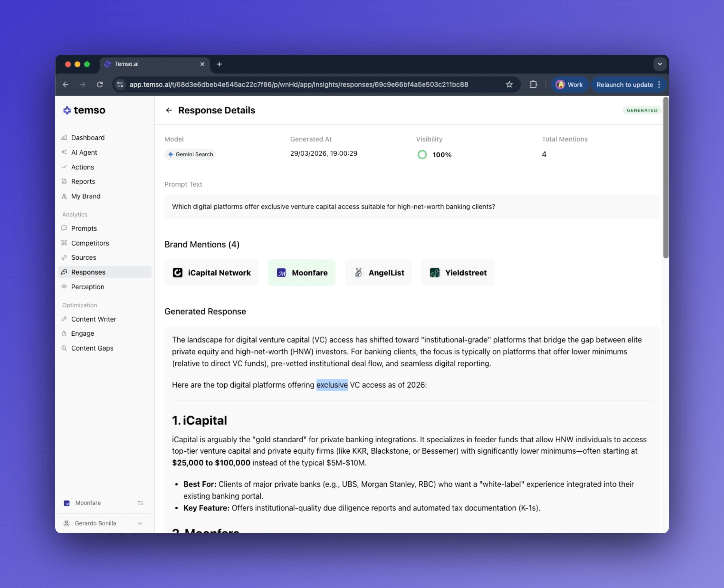Open a new tab with plus icon
The image size is (724, 588).
219,64
